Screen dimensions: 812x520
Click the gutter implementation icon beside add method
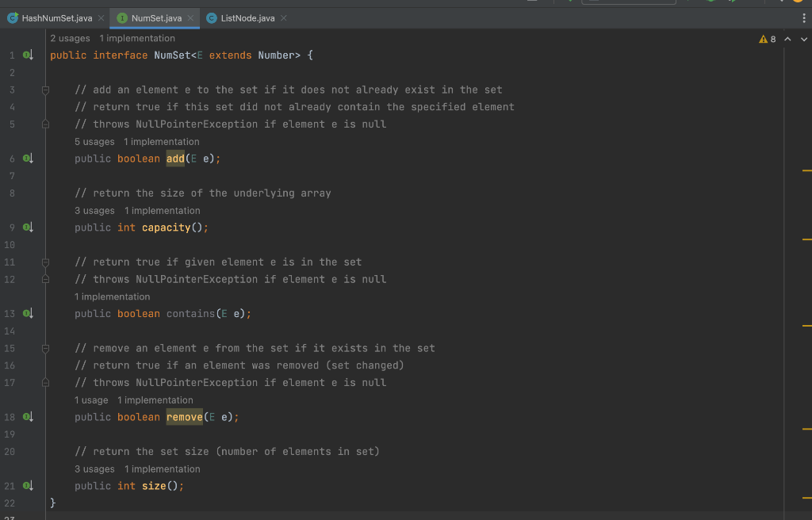(28, 159)
